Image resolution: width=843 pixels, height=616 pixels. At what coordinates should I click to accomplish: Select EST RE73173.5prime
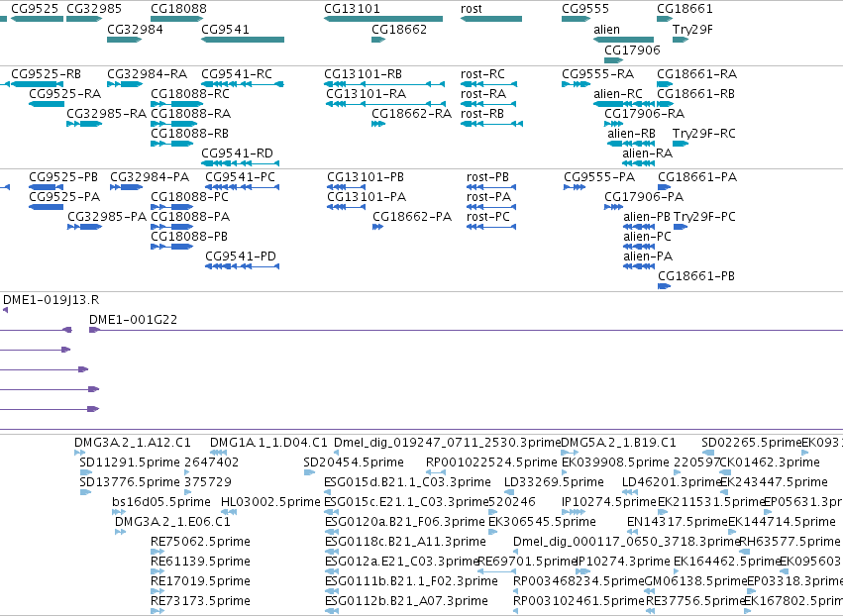[x=158, y=611]
